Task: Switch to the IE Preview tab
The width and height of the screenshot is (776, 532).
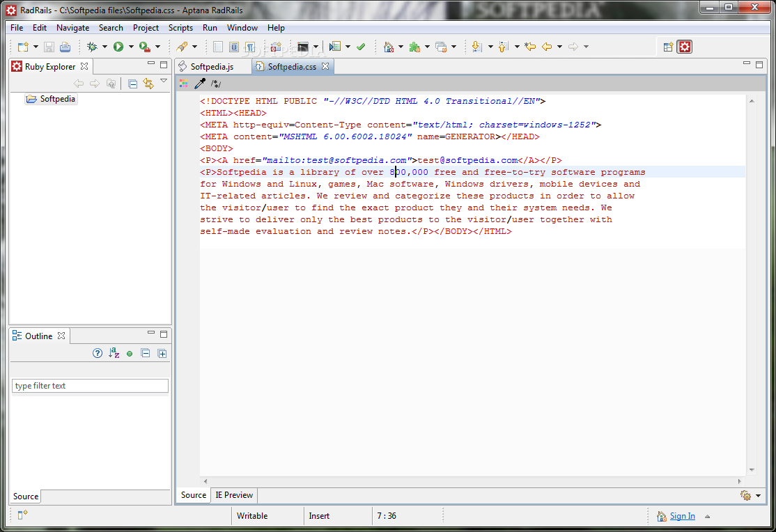Action: pos(234,495)
